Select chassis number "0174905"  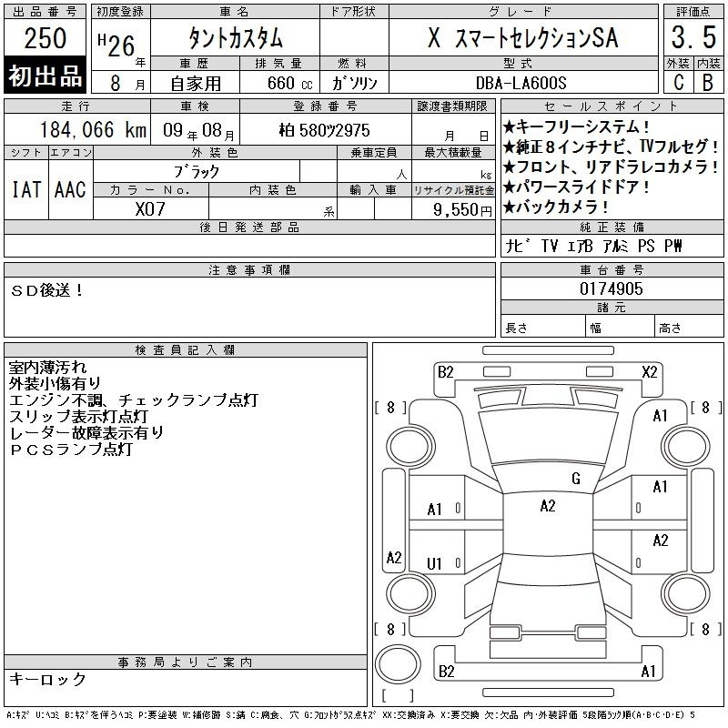(x=612, y=288)
